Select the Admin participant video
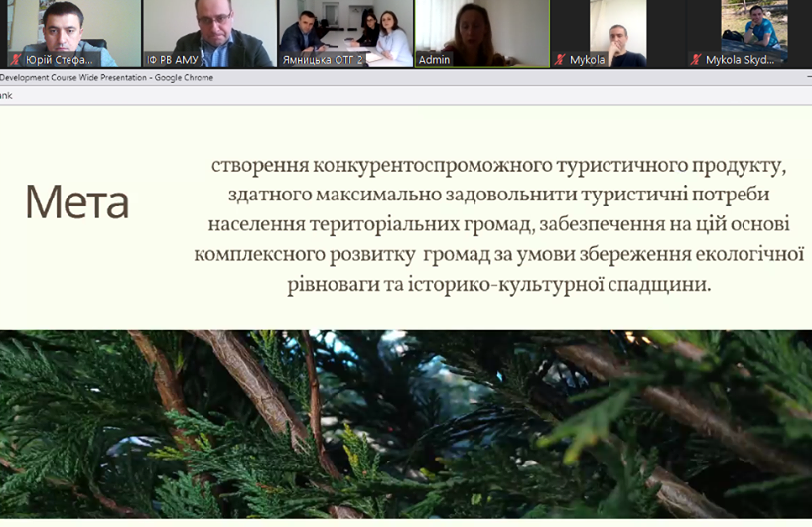Screen dimensions: 812x527 click(x=481, y=28)
